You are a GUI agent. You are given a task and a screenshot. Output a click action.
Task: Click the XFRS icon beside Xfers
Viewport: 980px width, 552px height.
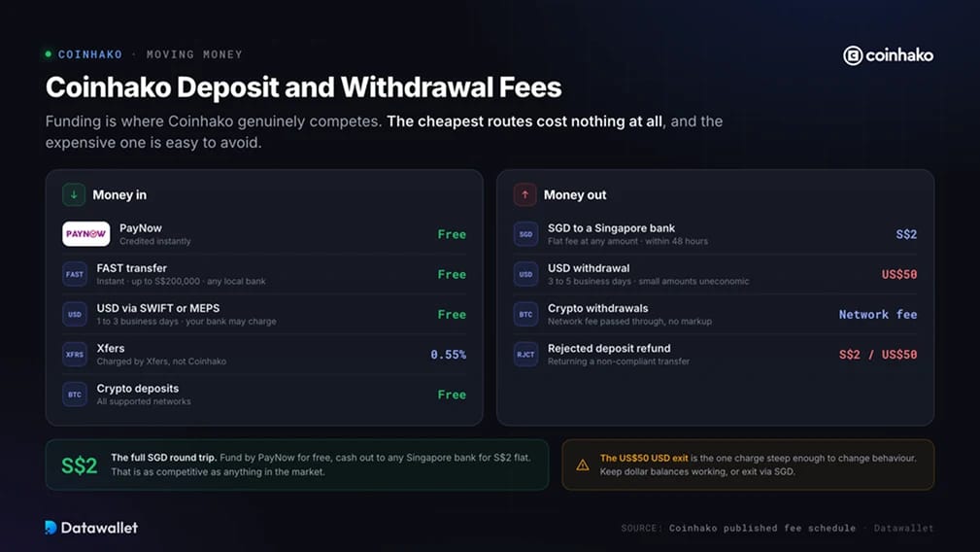click(x=75, y=355)
